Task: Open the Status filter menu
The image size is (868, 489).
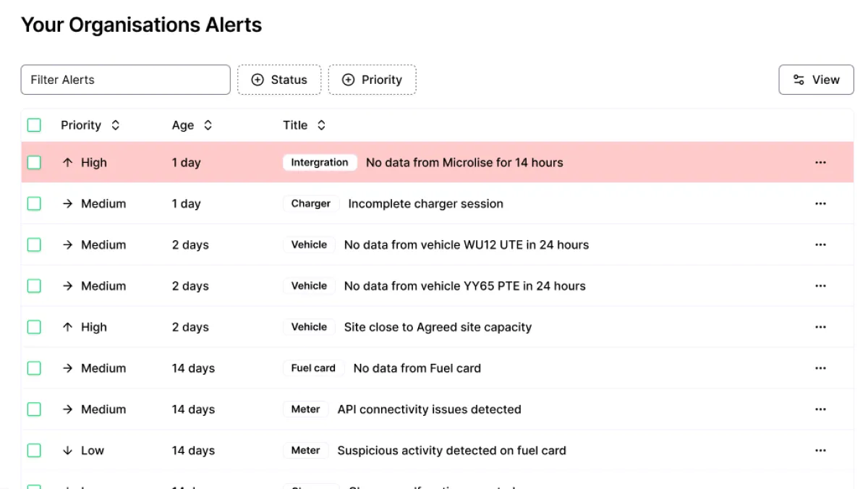Action: click(x=279, y=80)
